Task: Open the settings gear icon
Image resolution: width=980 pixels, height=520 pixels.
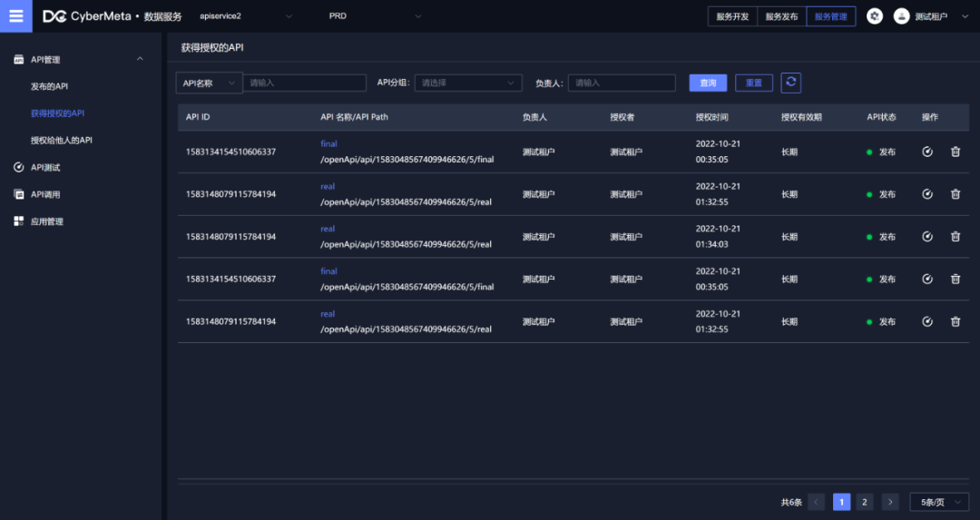Action: [875, 16]
